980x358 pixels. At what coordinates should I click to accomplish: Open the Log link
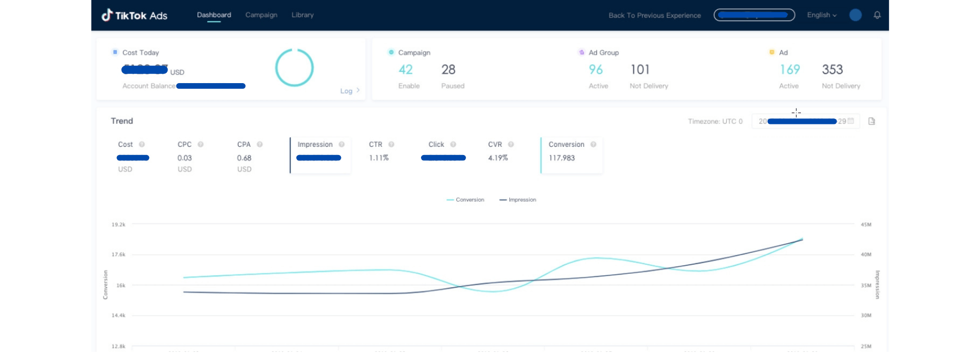click(x=350, y=91)
